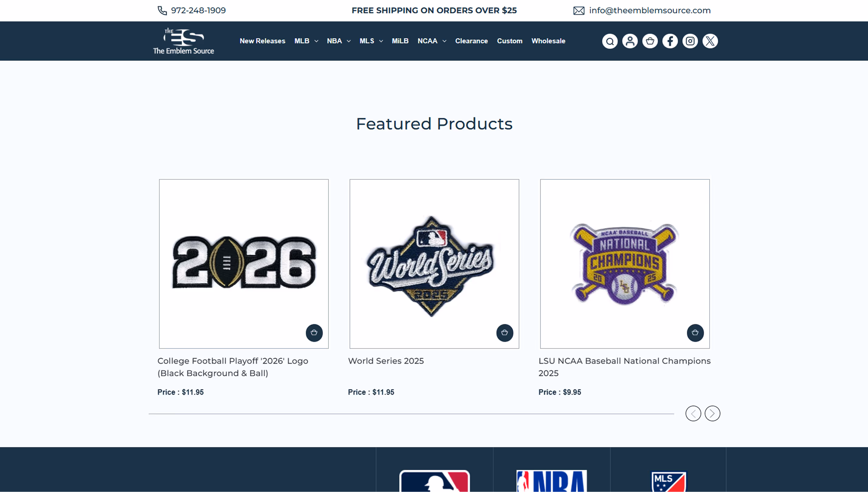Image resolution: width=868 pixels, height=492 pixels.
Task: Go to The Emblem Source home logo
Action: (184, 41)
